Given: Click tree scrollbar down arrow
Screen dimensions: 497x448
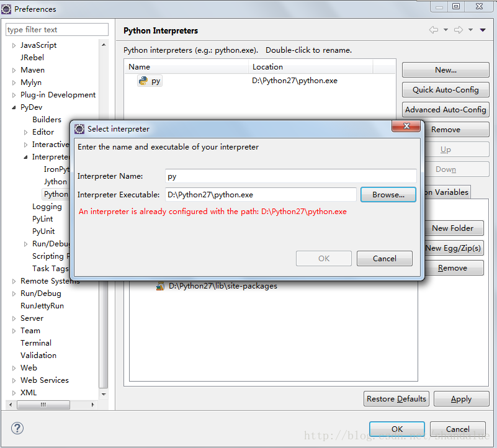Looking at the screenshot, I should pos(104,394).
